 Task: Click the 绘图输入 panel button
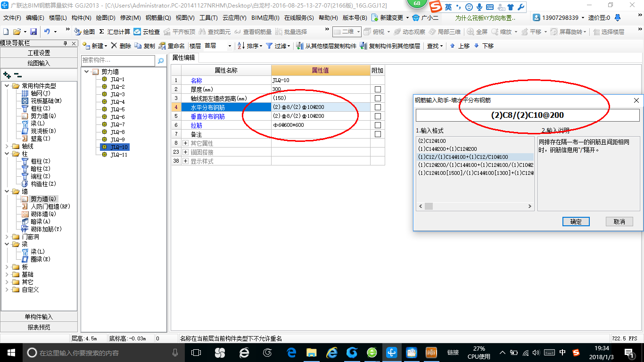[x=39, y=63]
